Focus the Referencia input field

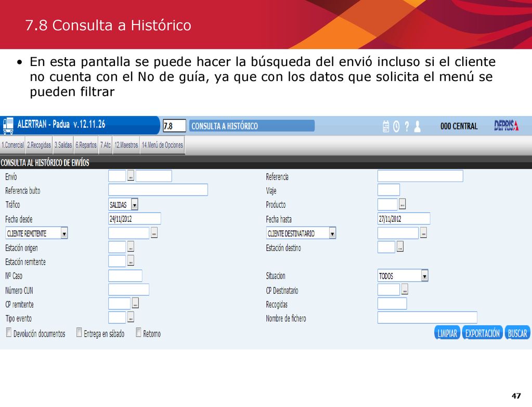(x=420, y=176)
